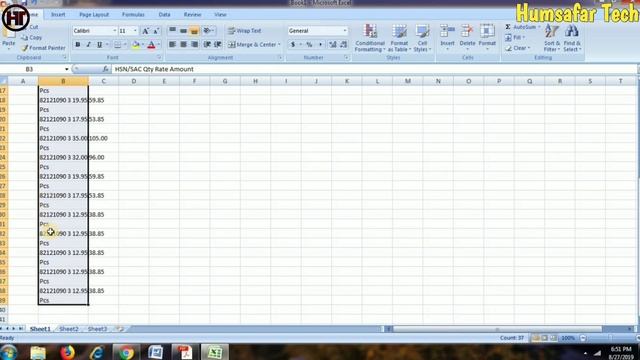Switch to the View tab
Image resolution: width=640 pixels, height=360 pixels.
coord(220,15)
